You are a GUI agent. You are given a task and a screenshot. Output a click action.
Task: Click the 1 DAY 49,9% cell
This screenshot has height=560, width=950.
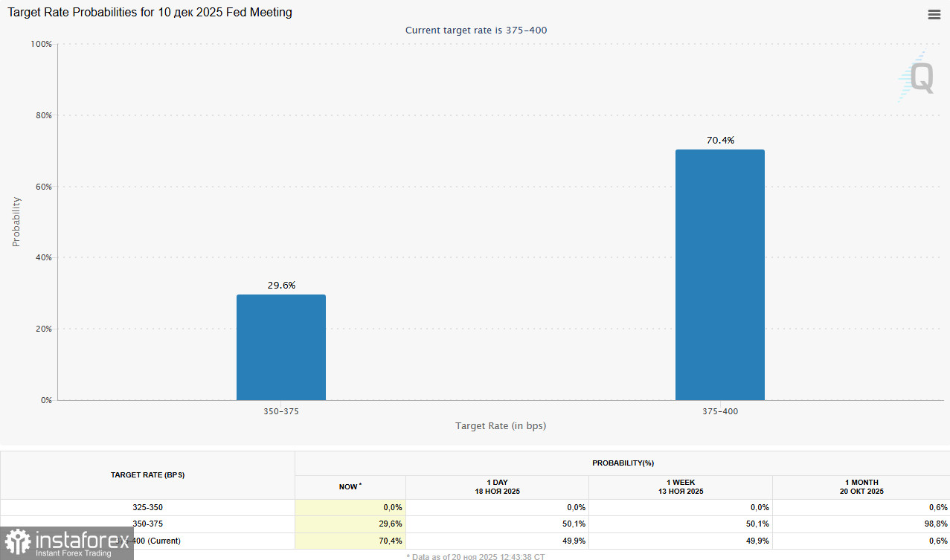coord(497,541)
